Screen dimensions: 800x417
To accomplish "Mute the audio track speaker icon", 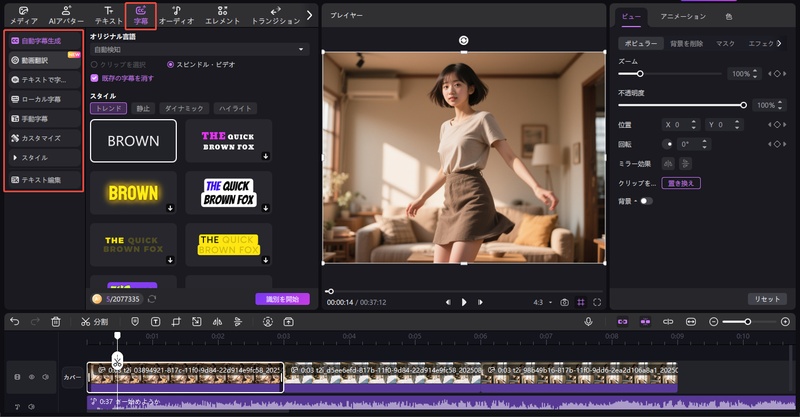I will coord(32,407).
